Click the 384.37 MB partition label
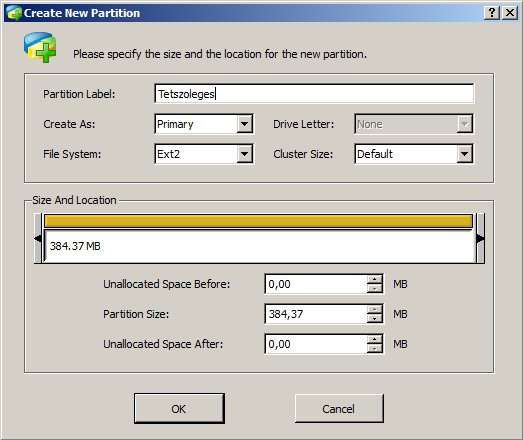 pos(75,246)
